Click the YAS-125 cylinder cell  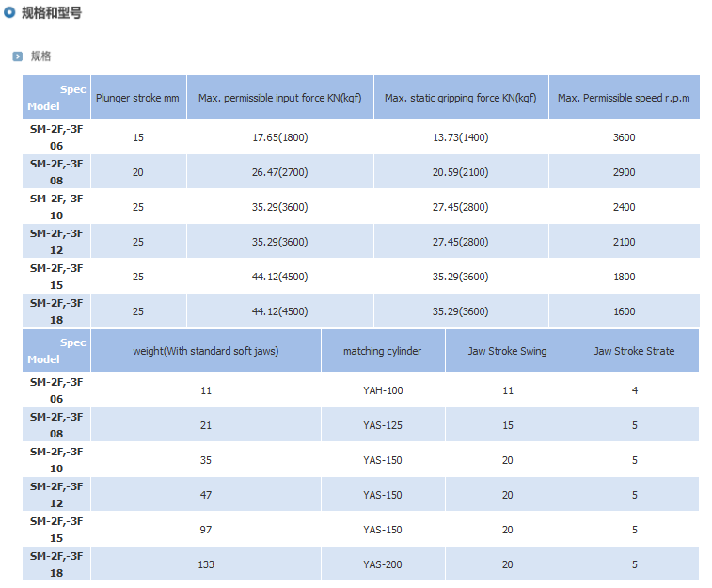click(382, 425)
